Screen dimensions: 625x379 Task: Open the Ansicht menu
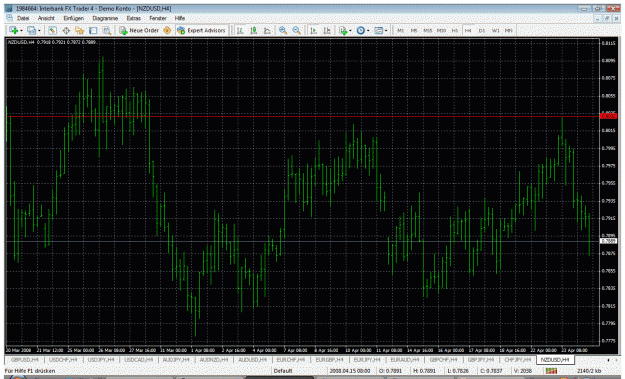(x=46, y=18)
